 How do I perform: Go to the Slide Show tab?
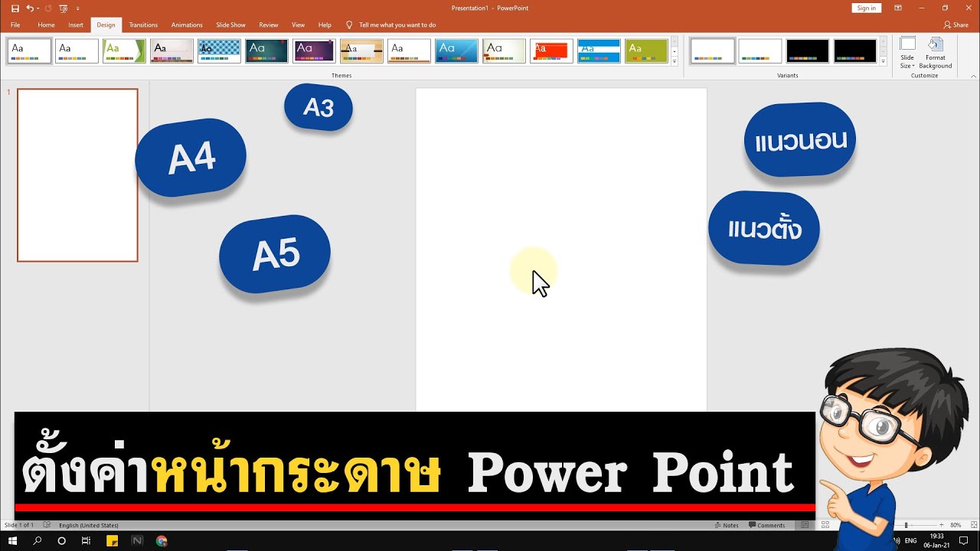click(x=230, y=24)
